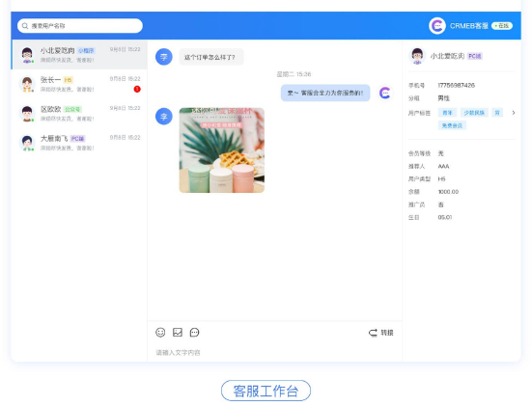Click the send image icon

click(x=178, y=332)
